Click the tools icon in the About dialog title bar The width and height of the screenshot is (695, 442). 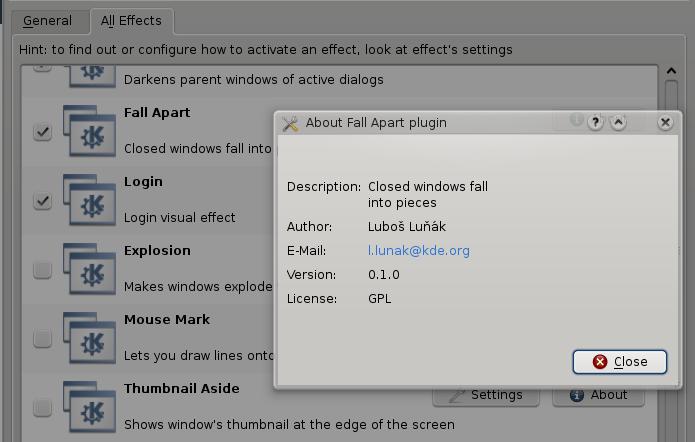coord(291,123)
